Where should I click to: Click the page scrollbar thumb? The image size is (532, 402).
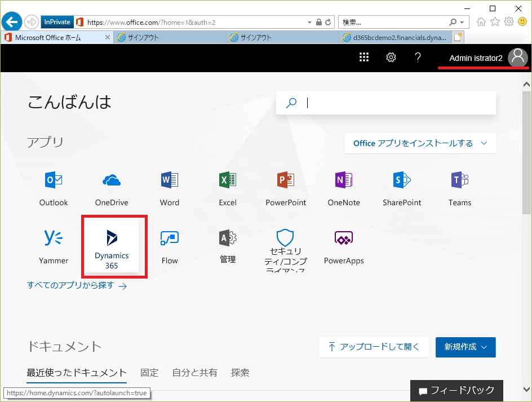(x=526, y=152)
